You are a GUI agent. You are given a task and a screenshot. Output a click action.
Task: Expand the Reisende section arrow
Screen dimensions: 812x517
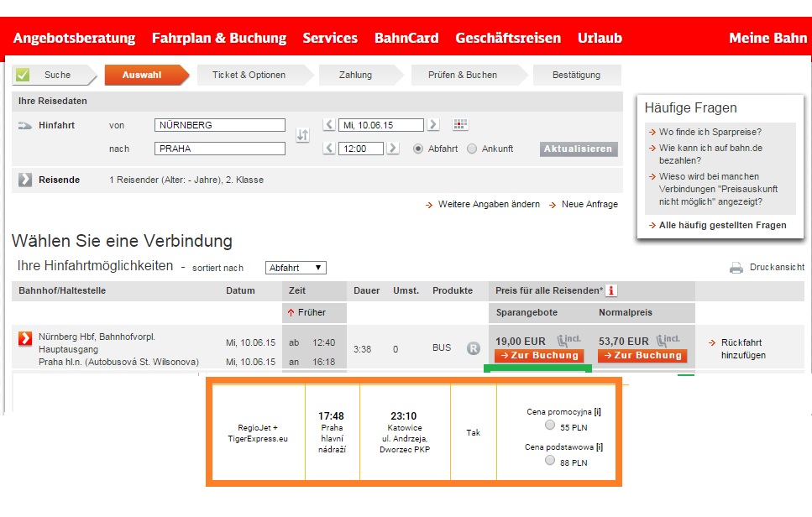[25, 180]
